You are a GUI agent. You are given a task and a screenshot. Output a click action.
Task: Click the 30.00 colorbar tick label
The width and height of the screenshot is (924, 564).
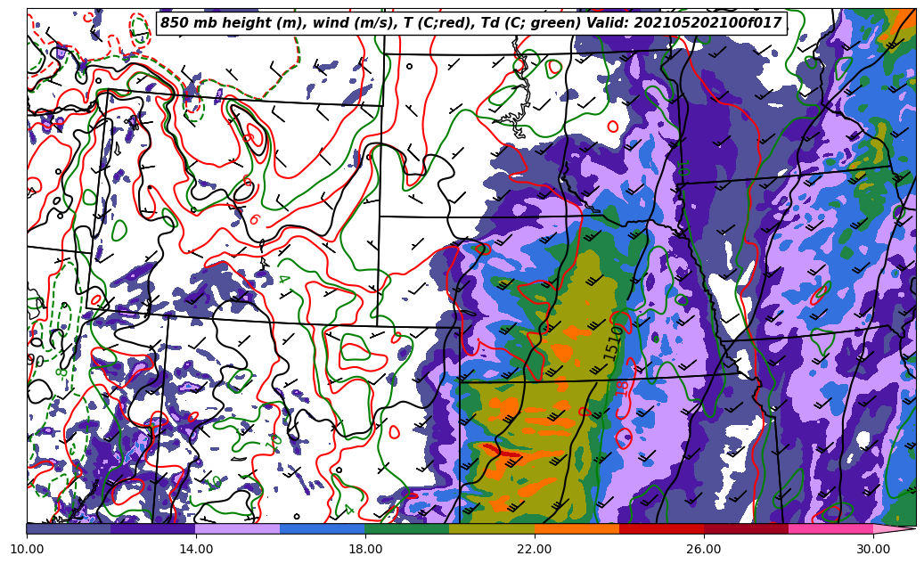click(873, 549)
